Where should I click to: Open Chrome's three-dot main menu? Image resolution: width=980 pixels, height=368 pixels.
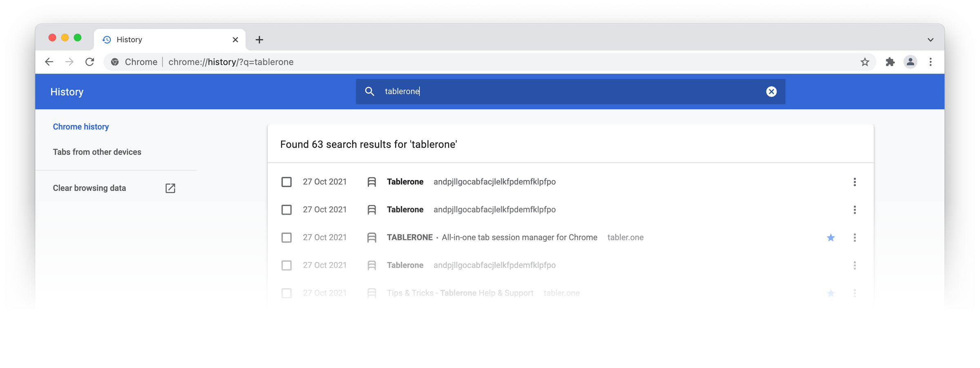931,62
